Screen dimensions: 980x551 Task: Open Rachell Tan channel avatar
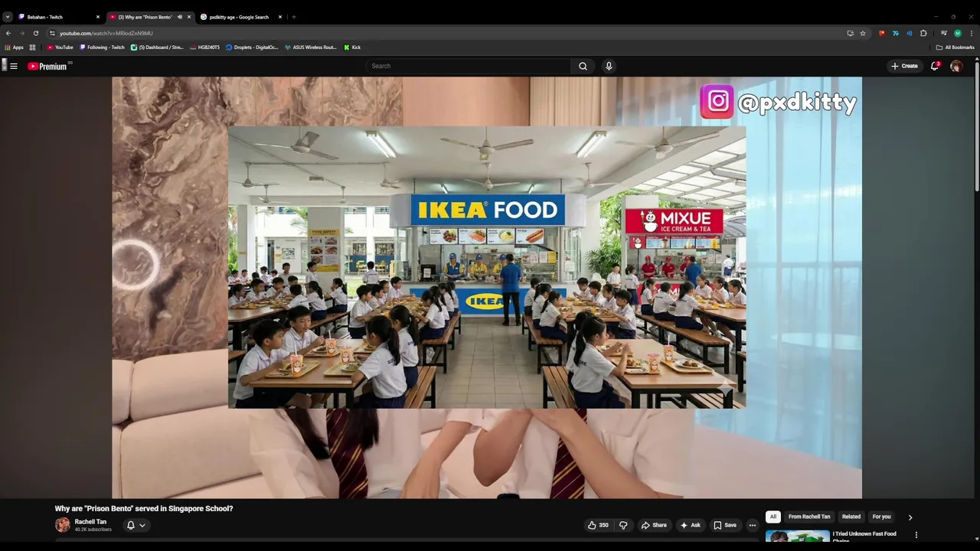[62, 525]
